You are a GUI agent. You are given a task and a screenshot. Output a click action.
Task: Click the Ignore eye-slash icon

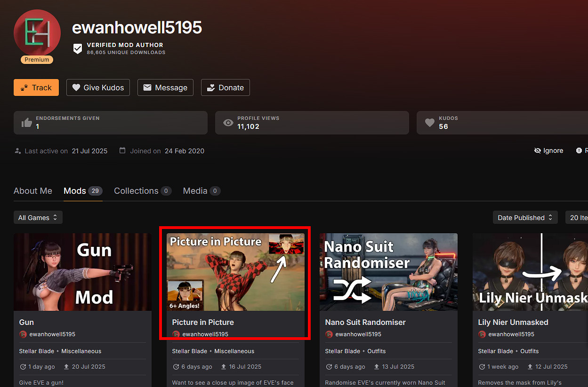click(538, 151)
